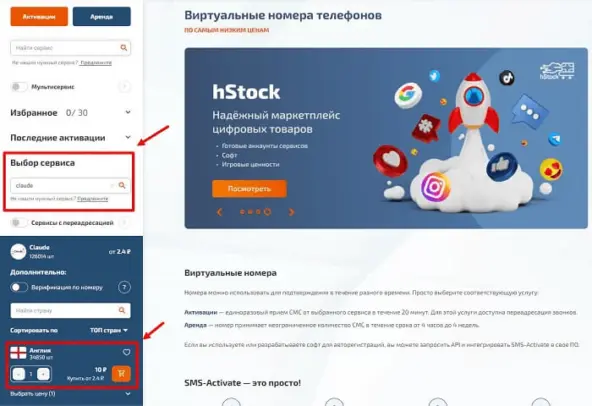Viewport: 592px width, 406px height.
Task: Click the magnifier in Выбор сервиса search
Action: 122,185
